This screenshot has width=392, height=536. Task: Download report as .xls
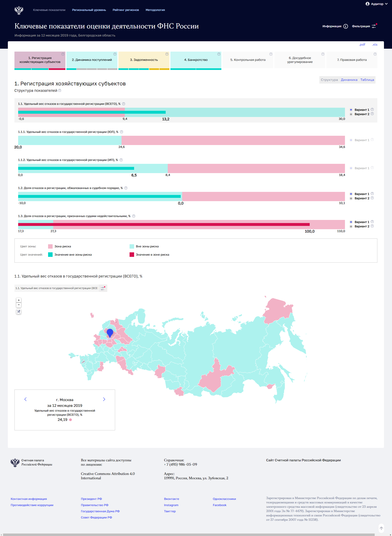point(374,45)
